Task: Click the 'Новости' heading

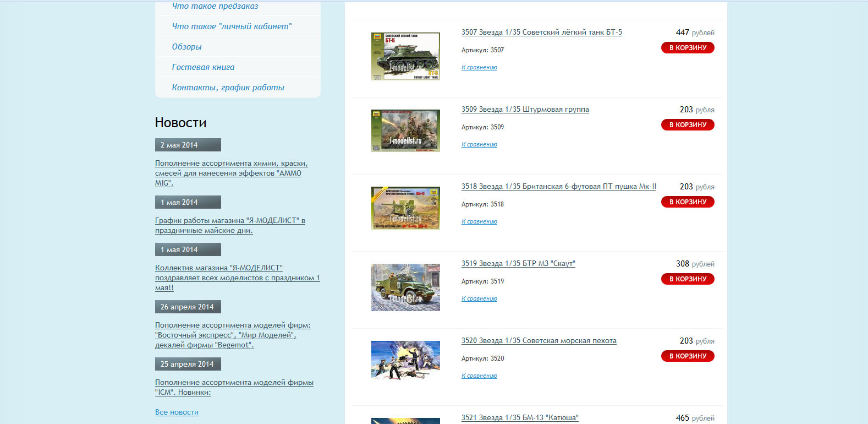Action: 181,122
